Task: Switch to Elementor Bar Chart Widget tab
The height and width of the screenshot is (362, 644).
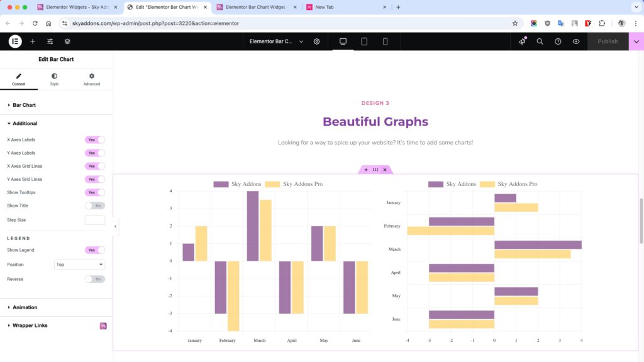Action: pos(257,7)
